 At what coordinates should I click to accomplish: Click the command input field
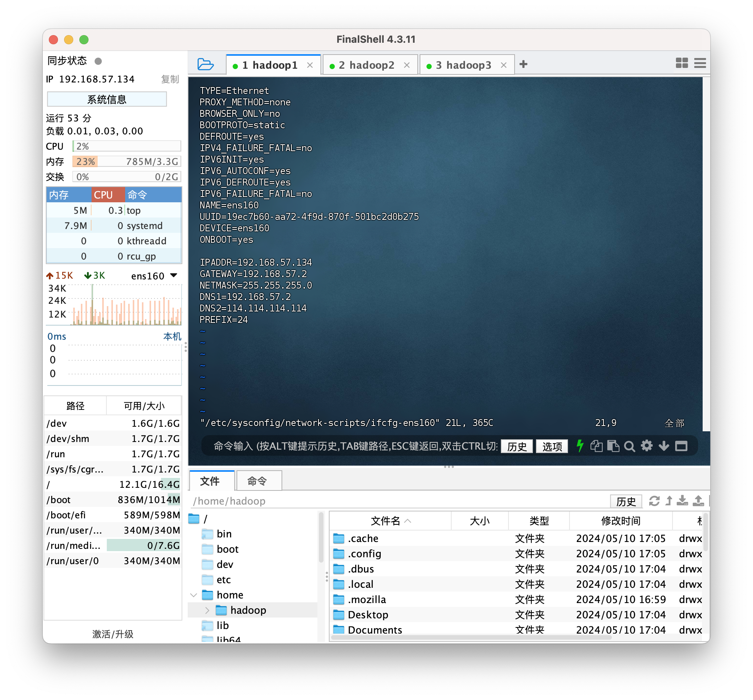[356, 446]
